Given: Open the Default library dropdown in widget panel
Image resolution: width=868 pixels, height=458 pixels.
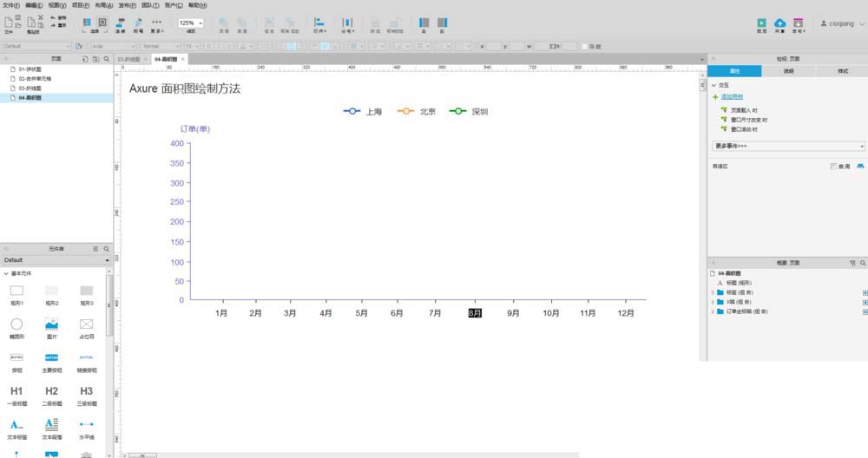Looking at the screenshot, I should coord(56,260).
